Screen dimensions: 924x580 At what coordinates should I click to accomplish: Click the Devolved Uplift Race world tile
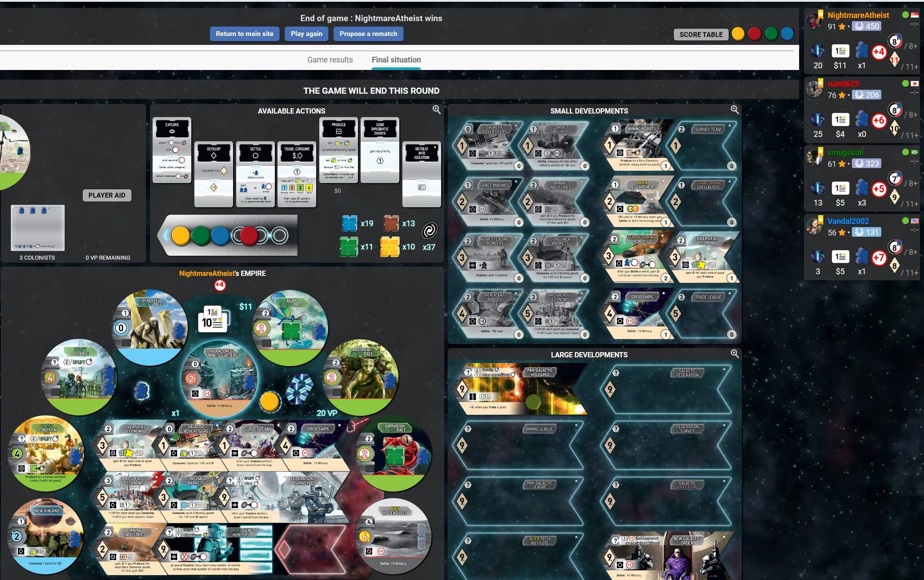150,328
